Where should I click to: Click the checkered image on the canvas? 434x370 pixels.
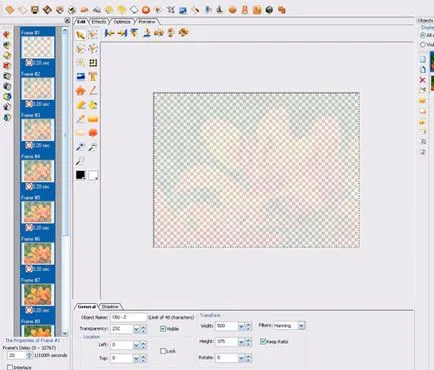pos(256,170)
